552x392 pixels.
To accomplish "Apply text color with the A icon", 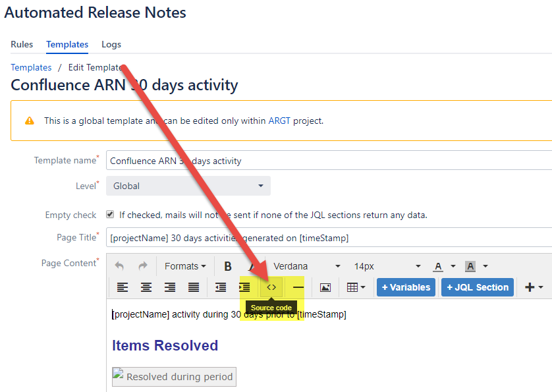I will click(438, 267).
